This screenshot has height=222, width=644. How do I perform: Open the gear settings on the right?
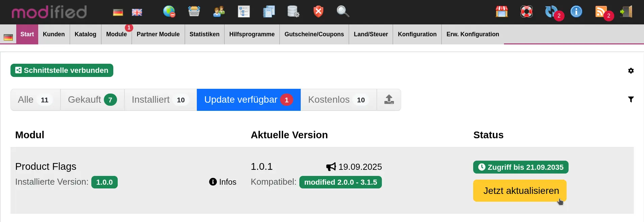click(631, 70)
